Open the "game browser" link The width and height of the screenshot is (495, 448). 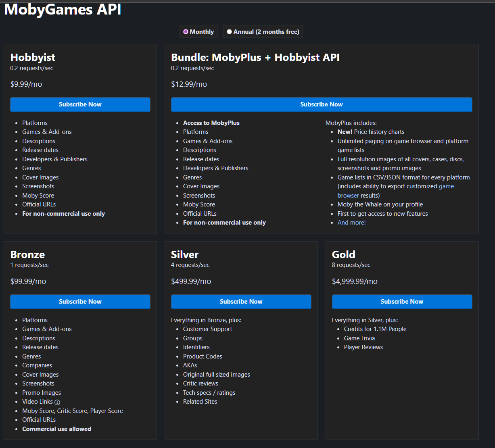coord(446,186)
